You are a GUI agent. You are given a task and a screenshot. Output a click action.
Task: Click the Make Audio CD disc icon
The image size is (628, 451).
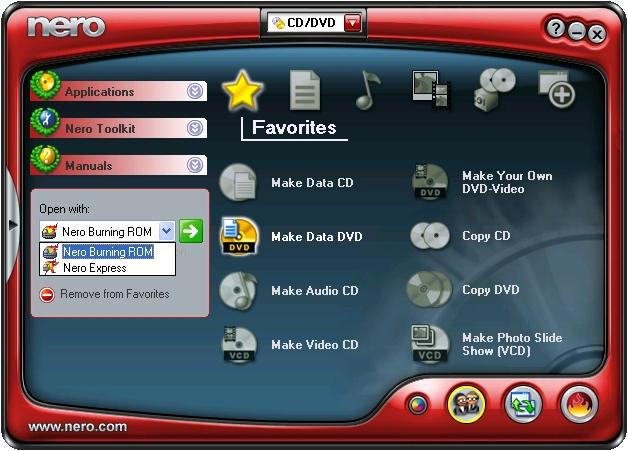coord(239,290)
